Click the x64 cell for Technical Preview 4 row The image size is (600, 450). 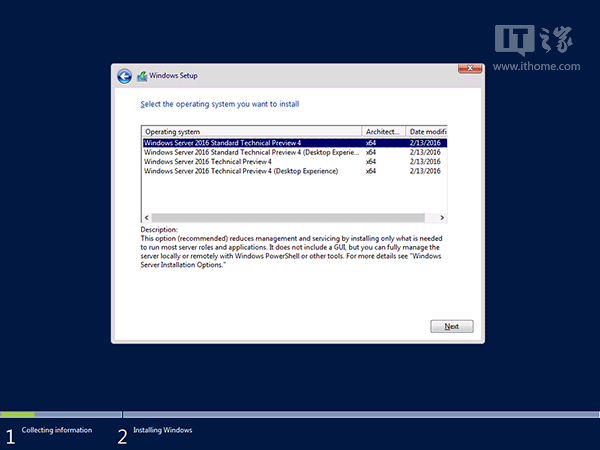pyautogui.click(x=371, y=161)
